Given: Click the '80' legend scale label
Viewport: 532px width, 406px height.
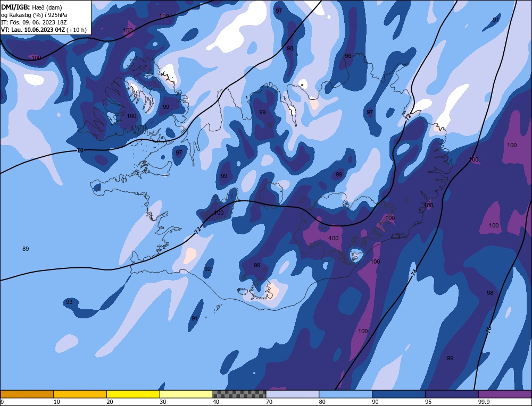Looking at the screenshot, I should [322, 402].
